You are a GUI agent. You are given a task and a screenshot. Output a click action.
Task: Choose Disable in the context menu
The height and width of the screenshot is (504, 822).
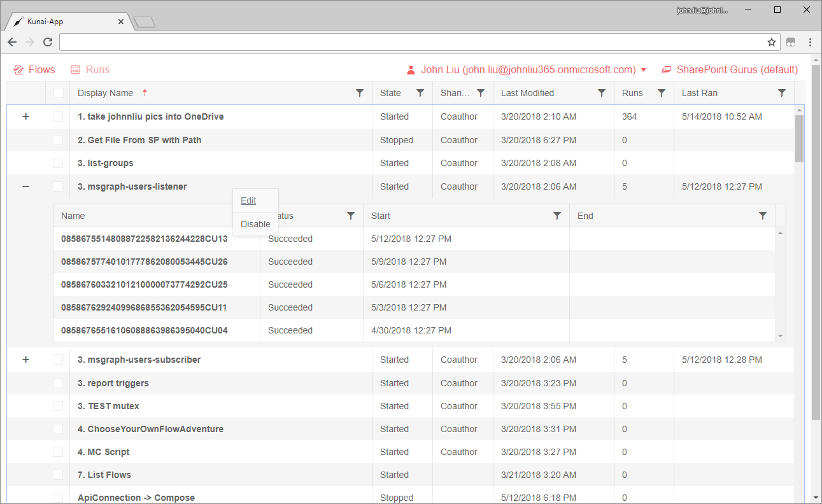pos(255,224)
